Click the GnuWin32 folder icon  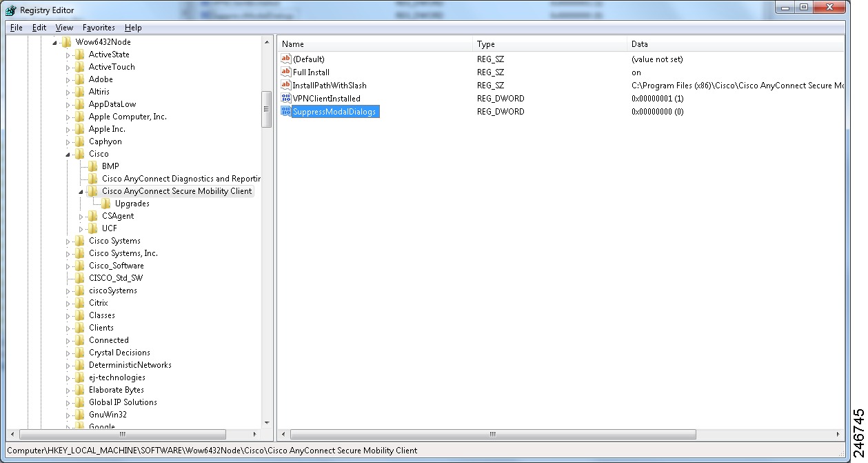(80, 415)
